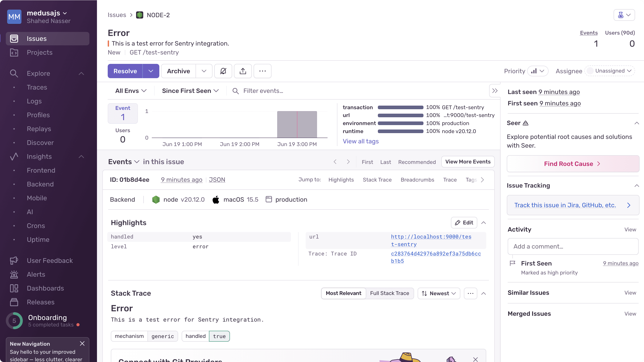Open the three-dots more actions menu

(262, 71)
